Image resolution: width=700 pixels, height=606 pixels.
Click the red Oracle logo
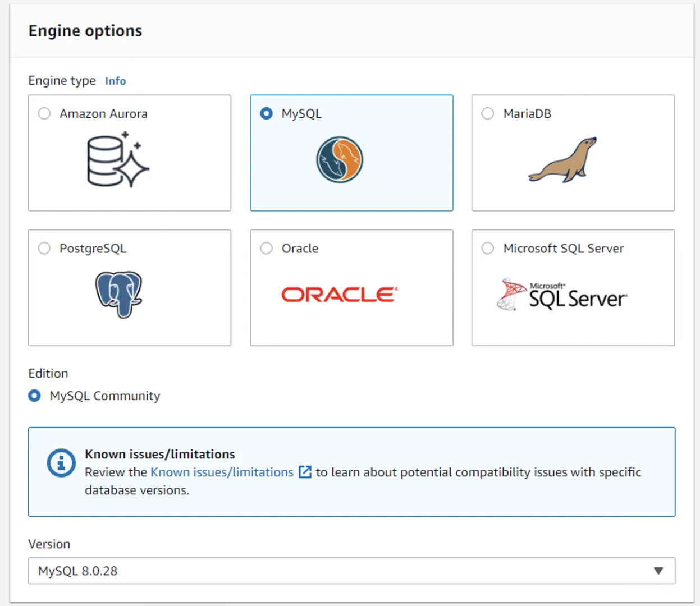[339, 295]
